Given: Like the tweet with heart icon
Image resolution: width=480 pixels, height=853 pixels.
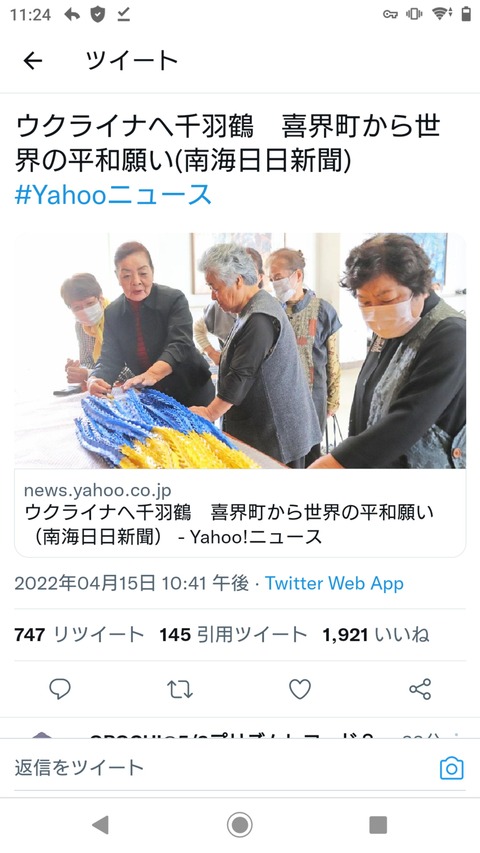Looking at the screenshot, I should [300, 689].
